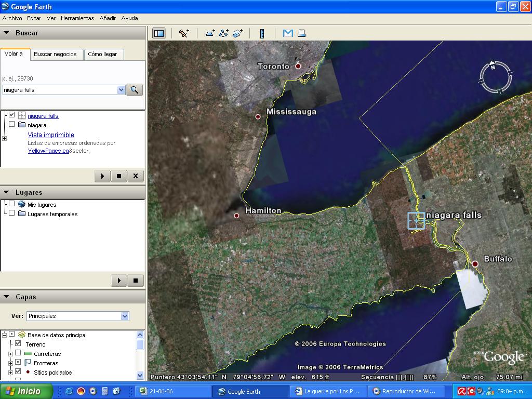Screen dimensions: 532x399
Task: Check the Lugares temporales checkbox
Action: click(12, 213)
